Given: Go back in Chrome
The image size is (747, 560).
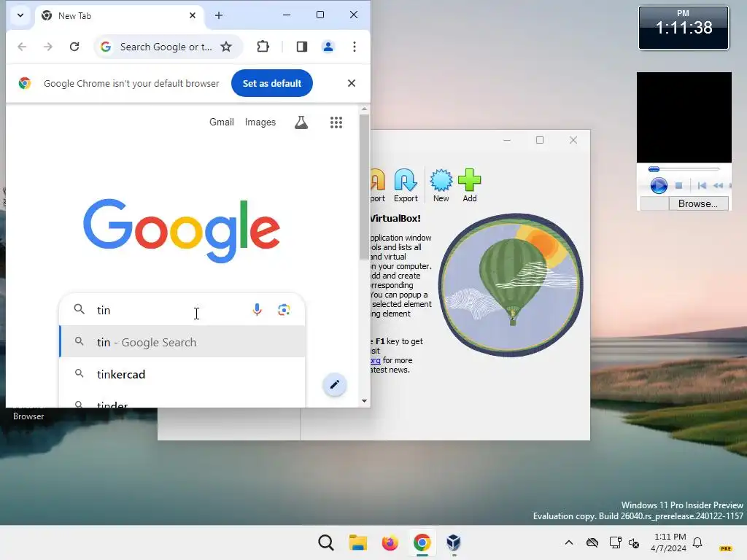Looking at the screenshot, I should (x=22, y=47).
